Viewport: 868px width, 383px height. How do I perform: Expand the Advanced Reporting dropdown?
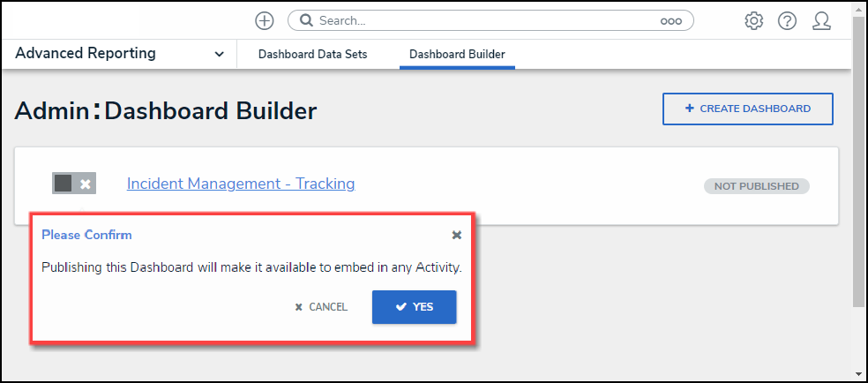[x=219, y=54]
